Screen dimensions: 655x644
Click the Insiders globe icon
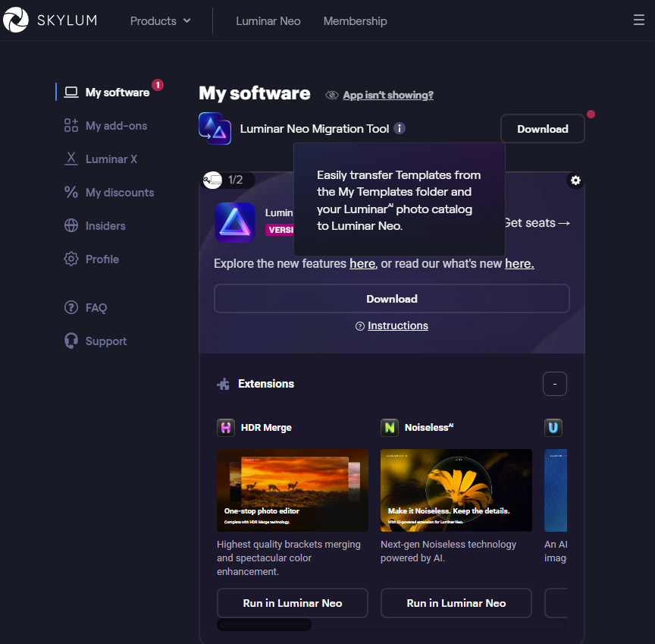[x=71, y=225]
